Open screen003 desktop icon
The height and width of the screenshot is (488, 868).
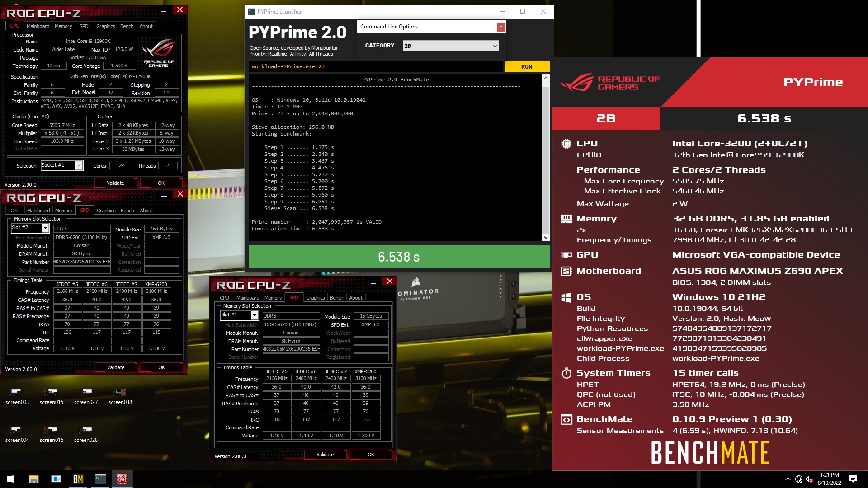[17, 396]
